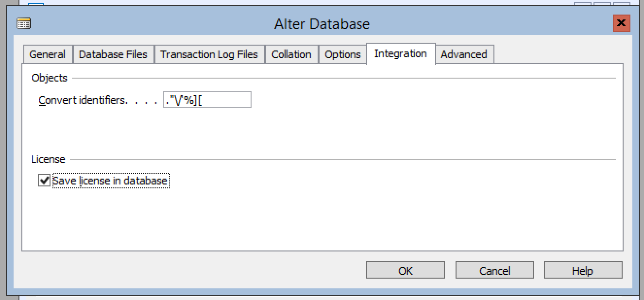Open the Advanced tab
Screen dimensions: 644x300
click(x=464, y=54)
